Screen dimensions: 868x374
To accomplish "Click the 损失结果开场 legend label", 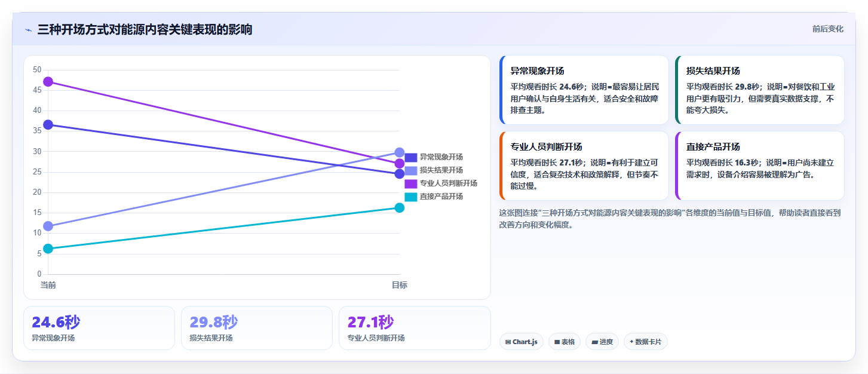I will click(x=441, y=170).
